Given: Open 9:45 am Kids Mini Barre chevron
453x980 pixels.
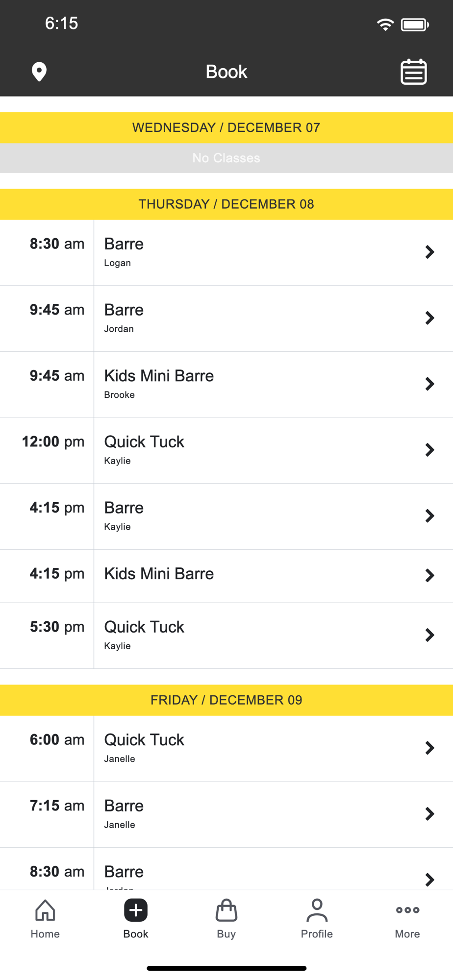Looking at the screenshot, I should pyautogui.click(x=429, y=384).
